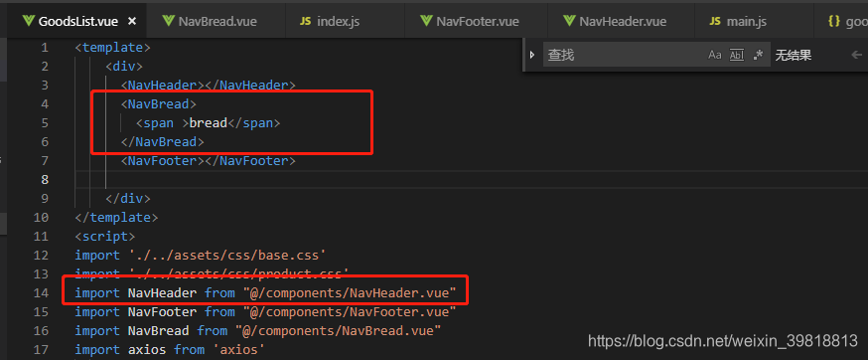Click the NavHeader tag on line 3
868x360 pixels.
tap(209, 85)
